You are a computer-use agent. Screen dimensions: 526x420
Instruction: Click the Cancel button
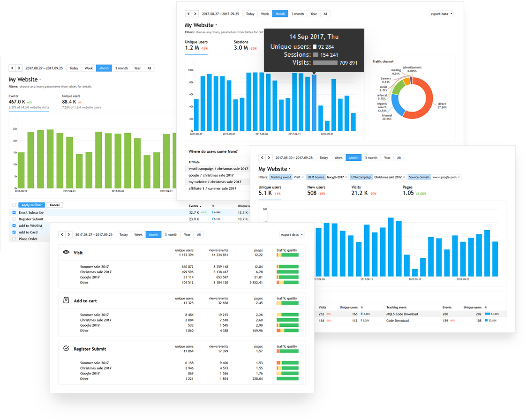pyautogui.click(x=55, y=205)
